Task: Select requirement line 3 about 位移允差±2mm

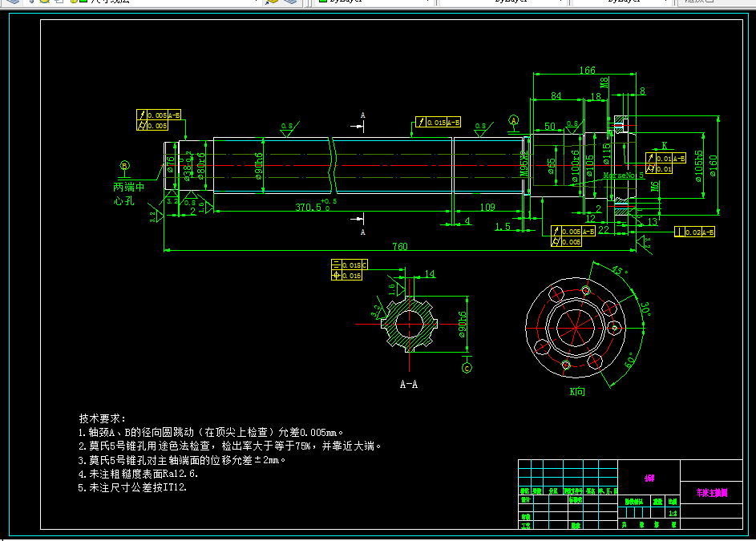Action: click(182, 460)
